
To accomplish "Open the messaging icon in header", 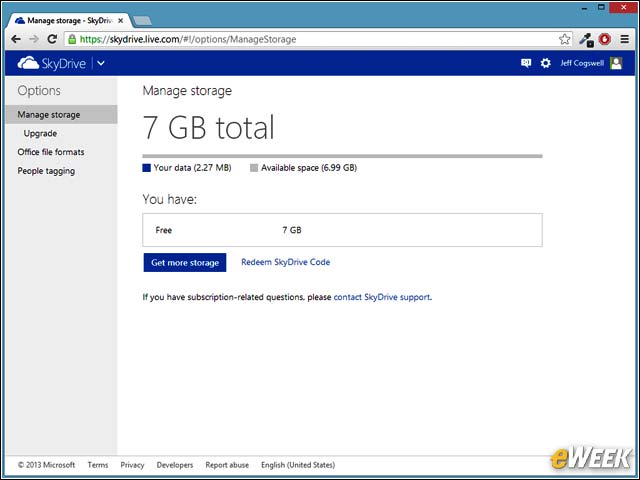I will click(x=526, y=63).
